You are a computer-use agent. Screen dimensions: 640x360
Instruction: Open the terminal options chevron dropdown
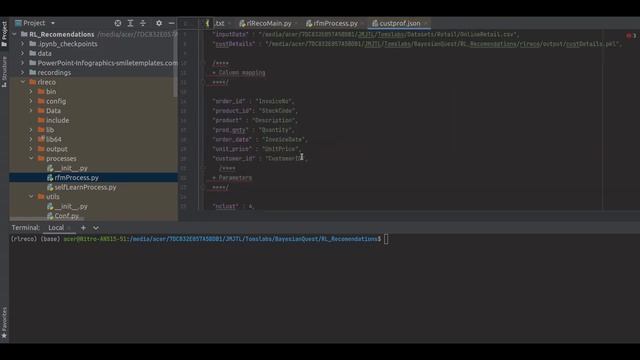96,228
